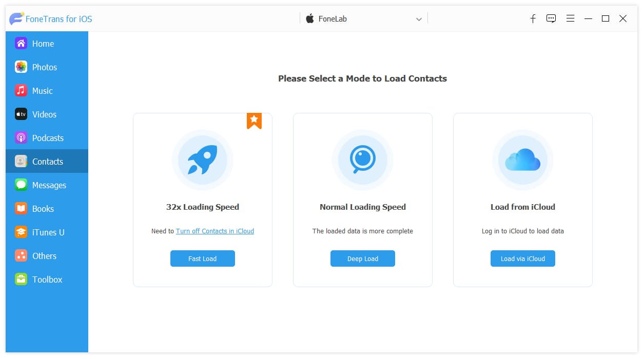Viewport: 644px width, 359px height.
Task: Click the rocket 32x Loading Speed graphic
Action: click(203, 160)
